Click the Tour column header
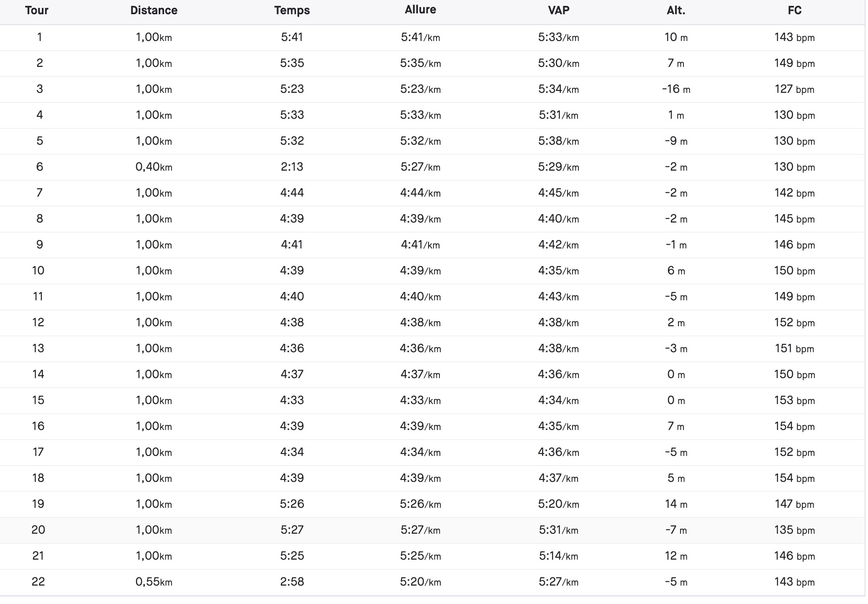 (x=37, y=10)
